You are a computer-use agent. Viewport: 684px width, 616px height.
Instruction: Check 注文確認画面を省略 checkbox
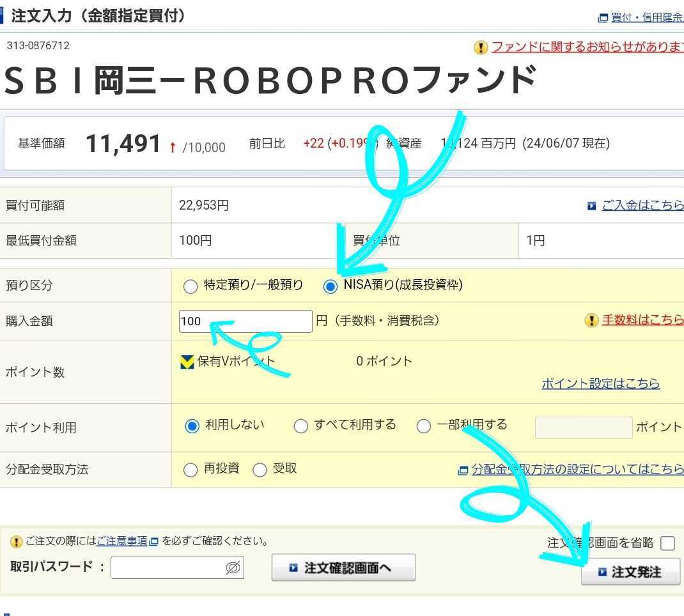667,543
